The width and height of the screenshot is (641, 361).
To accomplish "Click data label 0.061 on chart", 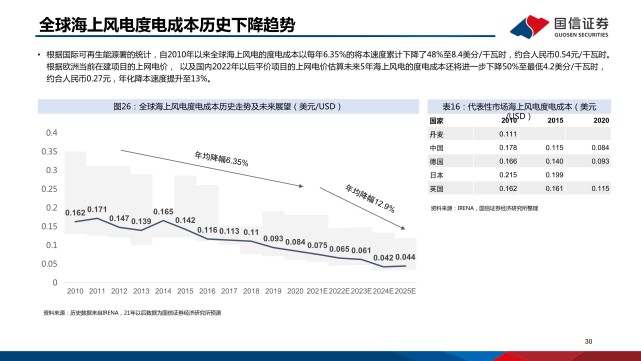I will point(361,250).
